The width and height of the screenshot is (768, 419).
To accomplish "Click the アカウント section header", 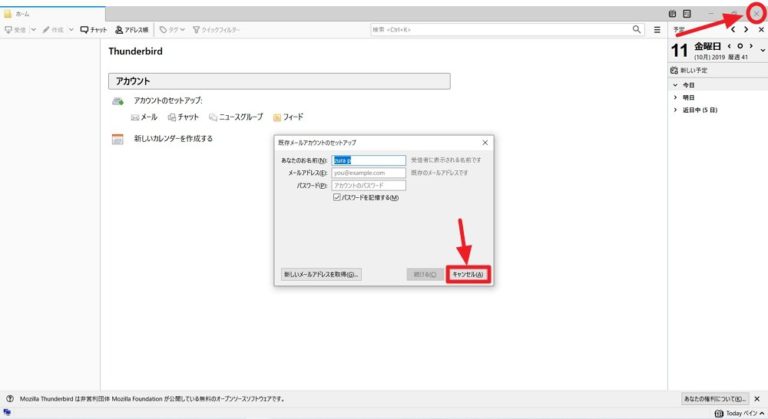I will [x=279, y=81].
